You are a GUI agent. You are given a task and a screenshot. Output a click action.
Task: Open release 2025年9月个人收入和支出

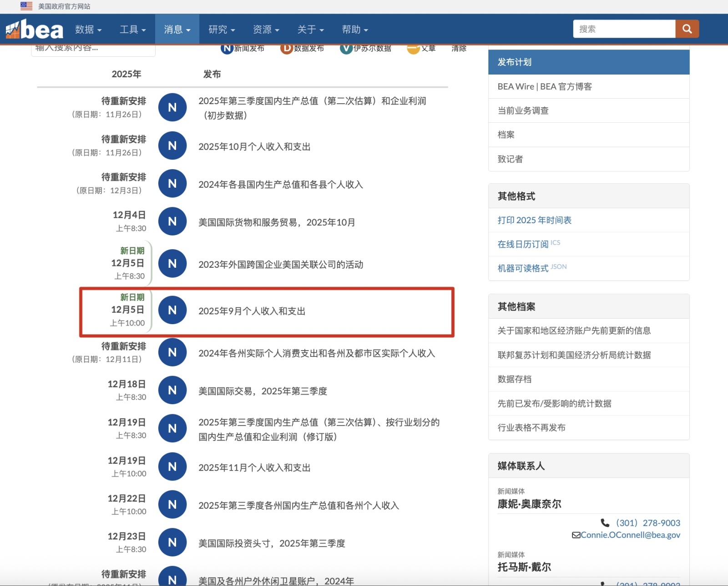[252, 311]
